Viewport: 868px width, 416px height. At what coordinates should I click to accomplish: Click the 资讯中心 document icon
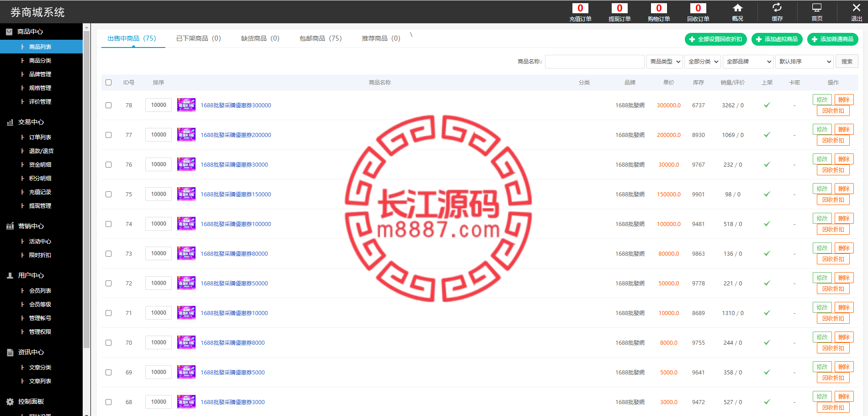pos(10,352)
